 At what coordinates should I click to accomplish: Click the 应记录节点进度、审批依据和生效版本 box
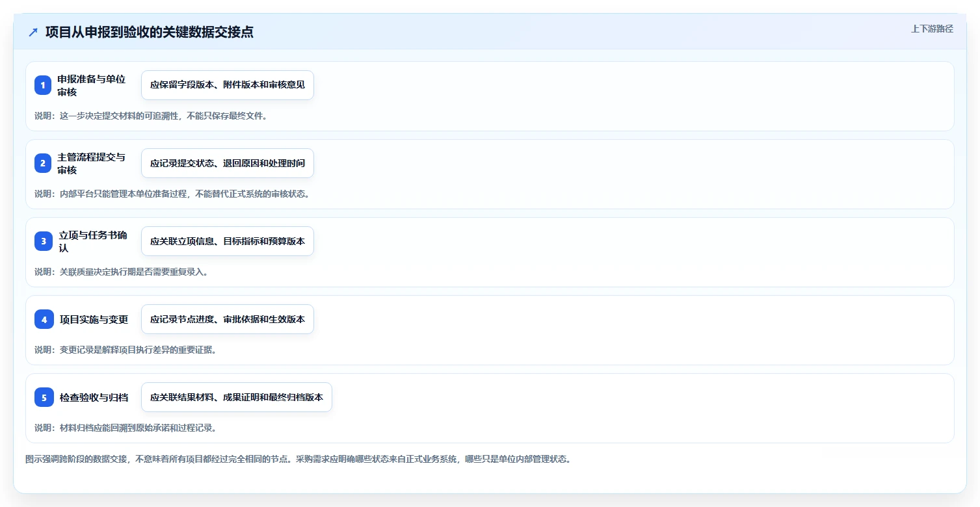click(228, 319)
